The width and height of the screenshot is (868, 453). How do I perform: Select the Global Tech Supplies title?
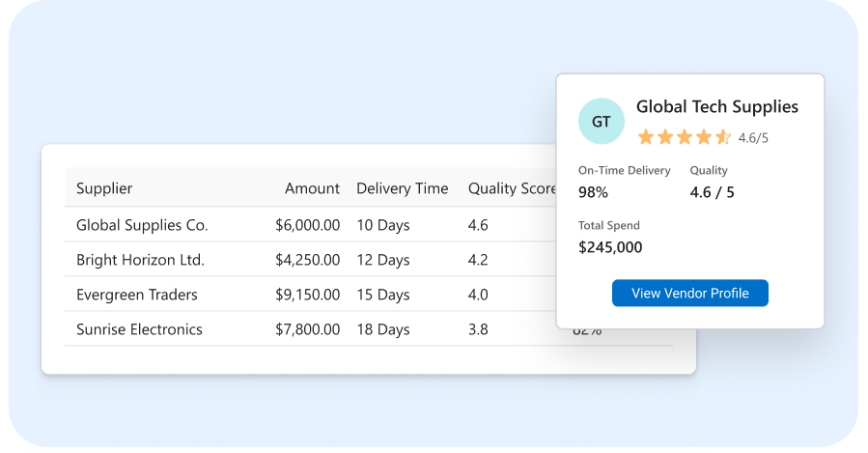[x=716, y=107]
